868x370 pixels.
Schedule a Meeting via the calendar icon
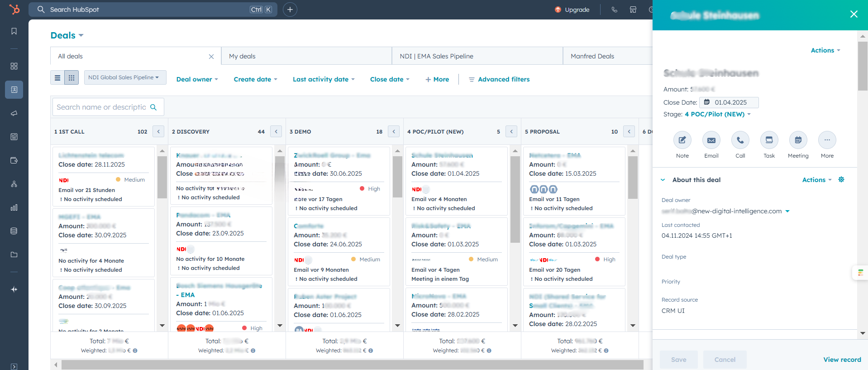click(x=798, y=140)
